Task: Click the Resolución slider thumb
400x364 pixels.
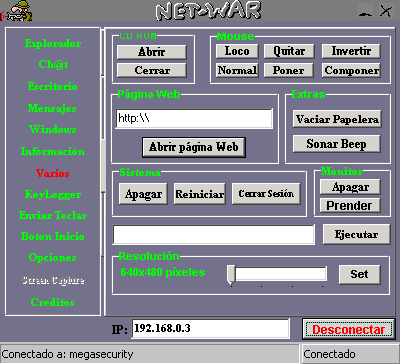Action: point(231,275)
